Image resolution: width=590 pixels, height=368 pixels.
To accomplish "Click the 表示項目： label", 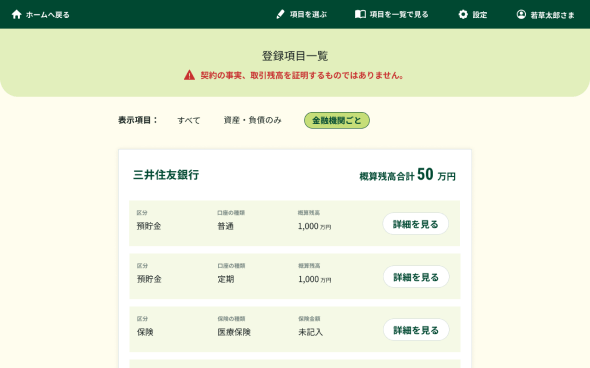I will [x=138, y=120].
